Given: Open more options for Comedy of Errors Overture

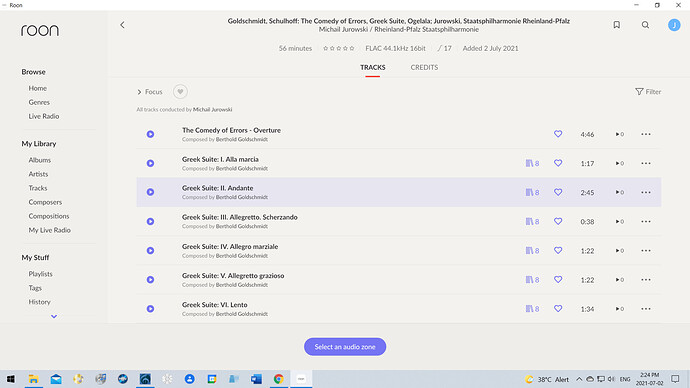Looking at the screenshot, I should click(646, 134).
